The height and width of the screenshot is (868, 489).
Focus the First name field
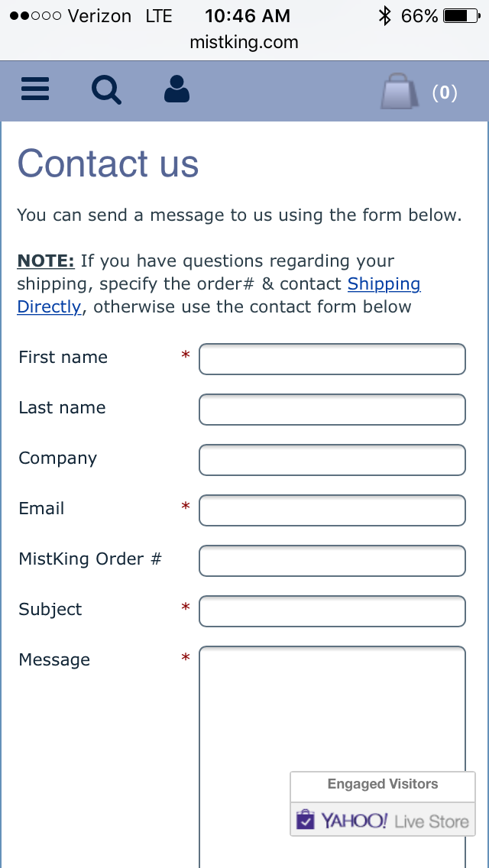tap(332, 359)
